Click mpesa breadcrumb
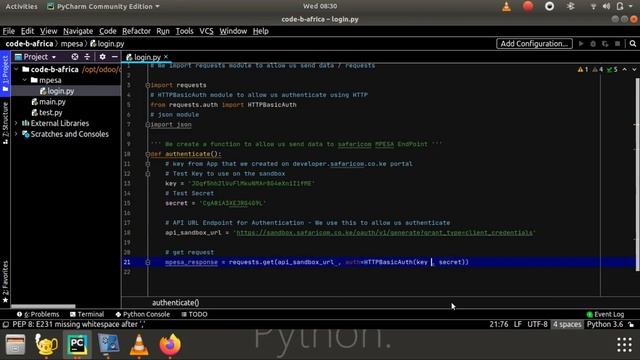Viewport: 640px width, 360px height. 72,44
